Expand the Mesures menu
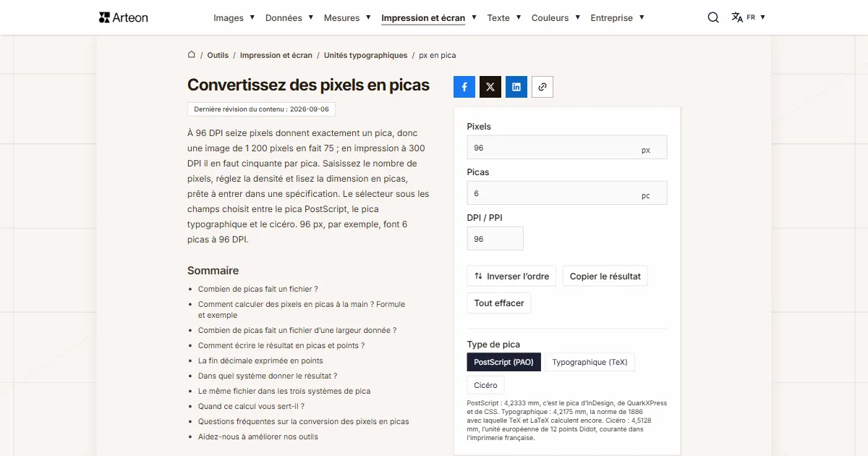The width and height of the screenshot is (868, 456). pyautogui.click(x=347, y=17)
